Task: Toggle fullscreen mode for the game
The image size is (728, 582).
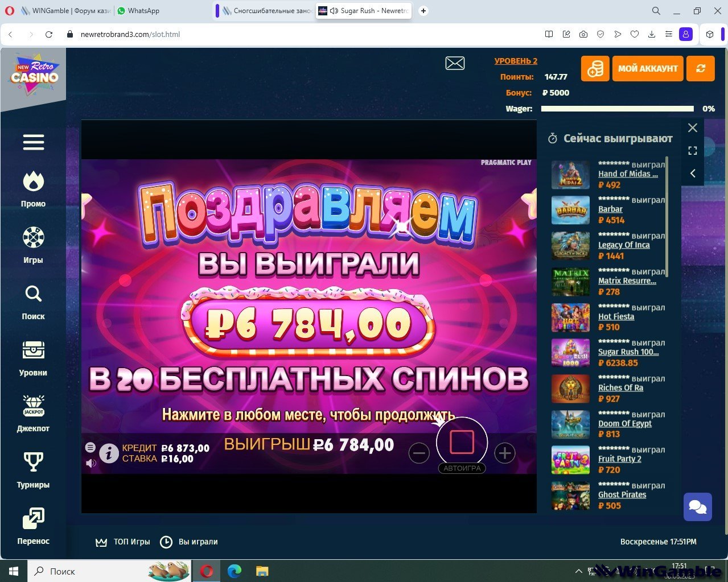Action: point(693,151)
